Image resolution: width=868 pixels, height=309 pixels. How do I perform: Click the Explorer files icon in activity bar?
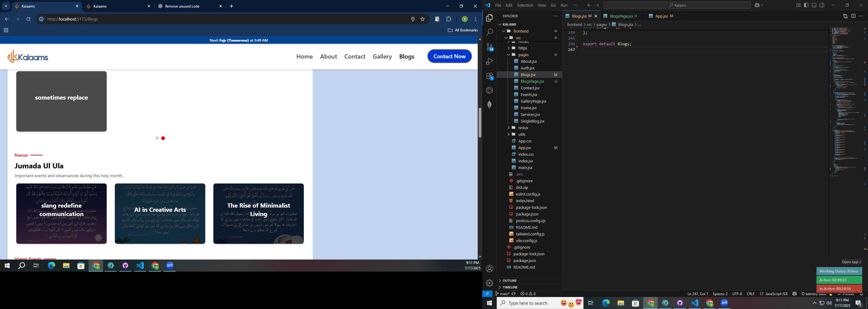[x=489, y=18]
